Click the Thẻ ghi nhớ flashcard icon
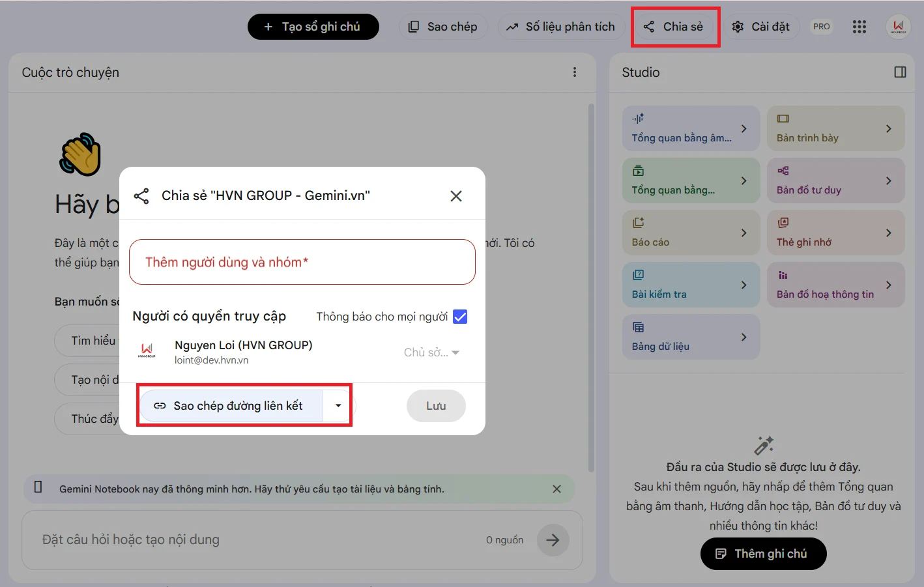This screenshot has width=924, height=587. [783, 223]
